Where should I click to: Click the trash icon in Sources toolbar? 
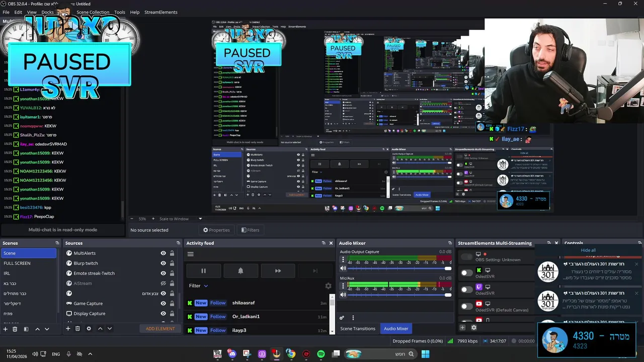77,329
